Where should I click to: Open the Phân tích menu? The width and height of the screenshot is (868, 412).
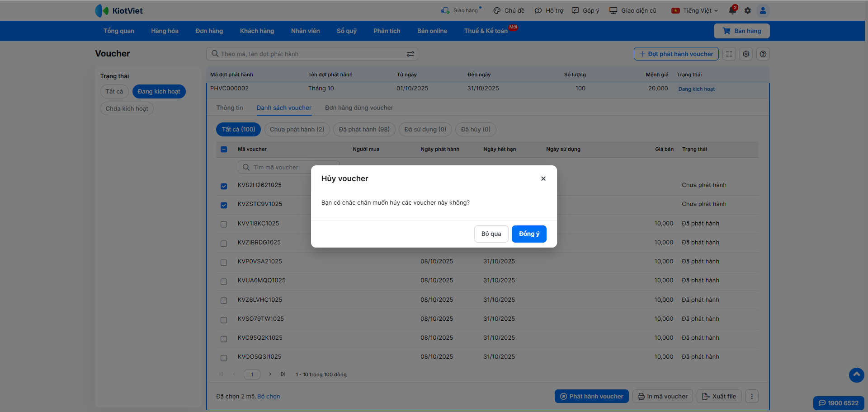[x=387, y=31]
